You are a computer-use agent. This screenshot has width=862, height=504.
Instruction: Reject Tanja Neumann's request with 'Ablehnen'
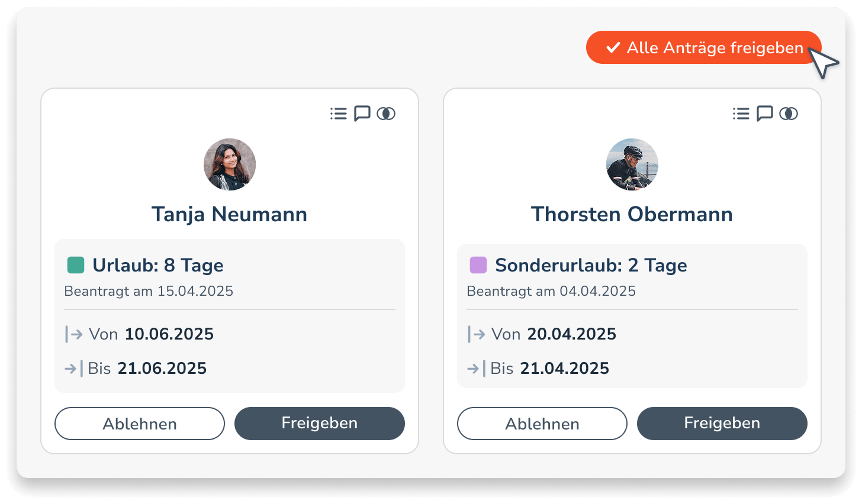(139, 424)
